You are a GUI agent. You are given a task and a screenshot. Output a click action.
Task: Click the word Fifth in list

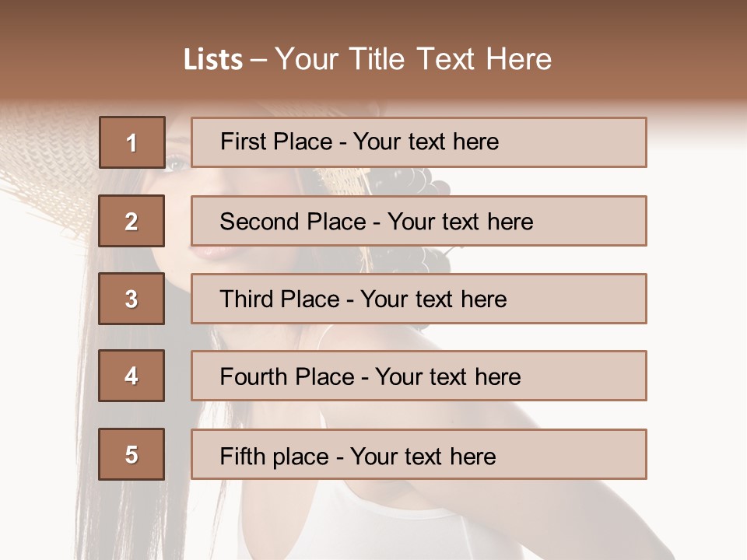(x=242, y=457)
